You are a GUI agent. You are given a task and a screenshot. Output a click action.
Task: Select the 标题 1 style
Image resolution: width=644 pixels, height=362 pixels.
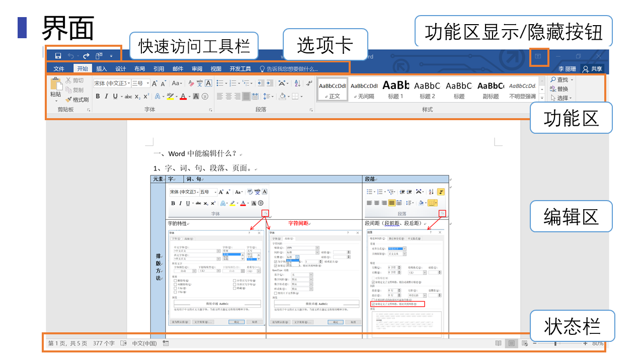(395, 89)
